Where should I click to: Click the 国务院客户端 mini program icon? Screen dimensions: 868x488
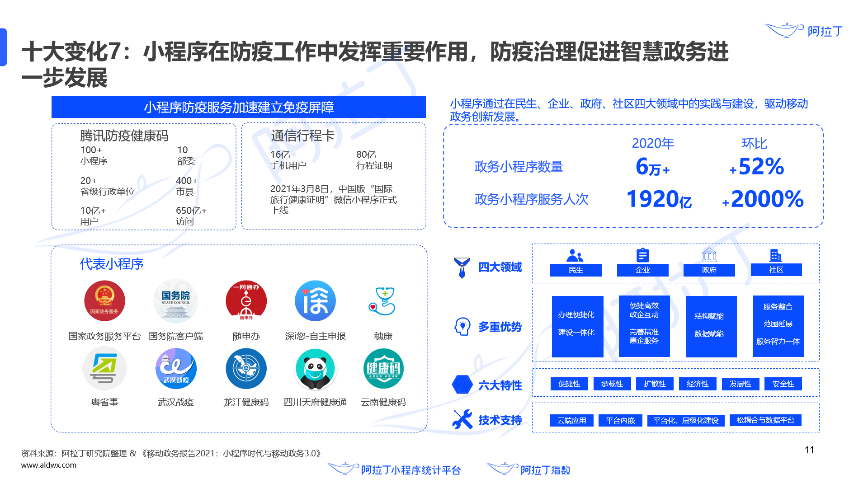[x=176, y=301]
